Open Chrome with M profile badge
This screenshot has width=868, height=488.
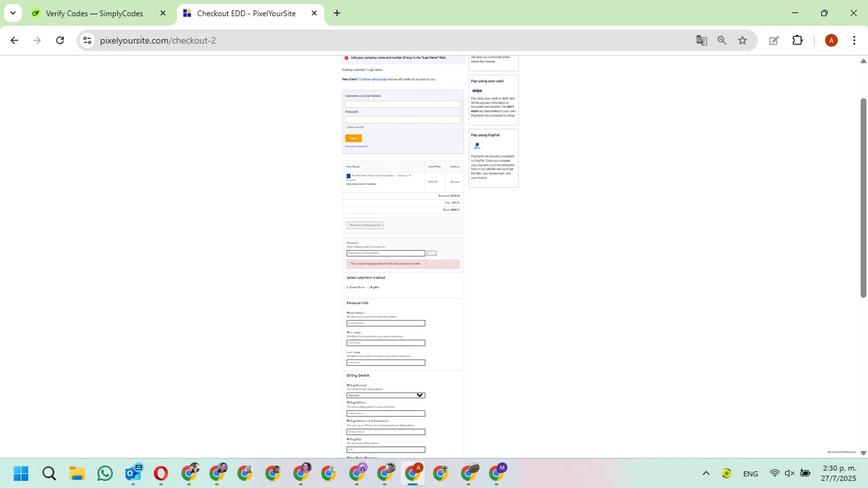point(497,474)
